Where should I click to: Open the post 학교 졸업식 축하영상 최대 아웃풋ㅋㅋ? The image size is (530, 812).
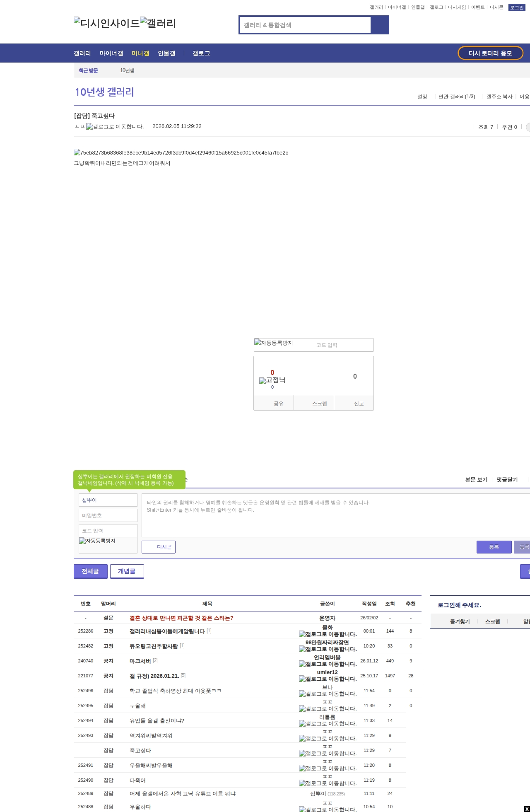click(176, 691)
